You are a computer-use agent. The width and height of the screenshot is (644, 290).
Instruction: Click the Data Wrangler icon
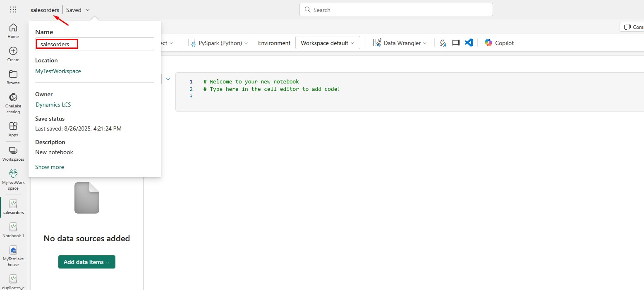[x=377, y=43]
